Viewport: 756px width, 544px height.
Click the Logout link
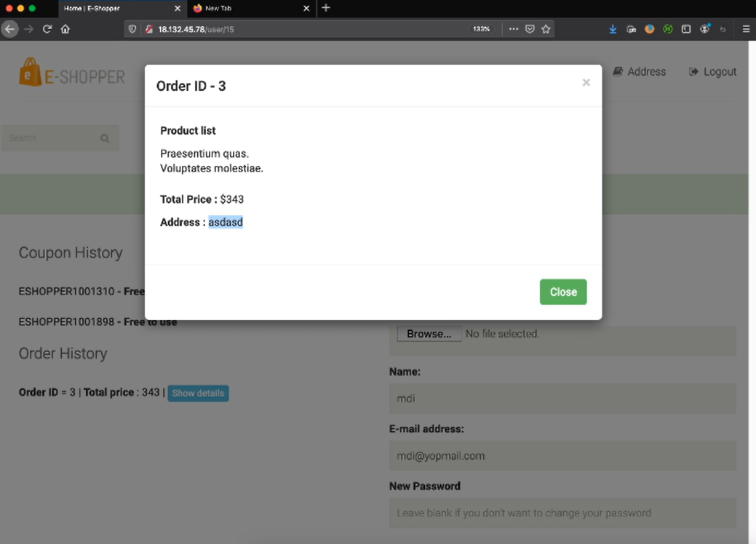[712, 72]
